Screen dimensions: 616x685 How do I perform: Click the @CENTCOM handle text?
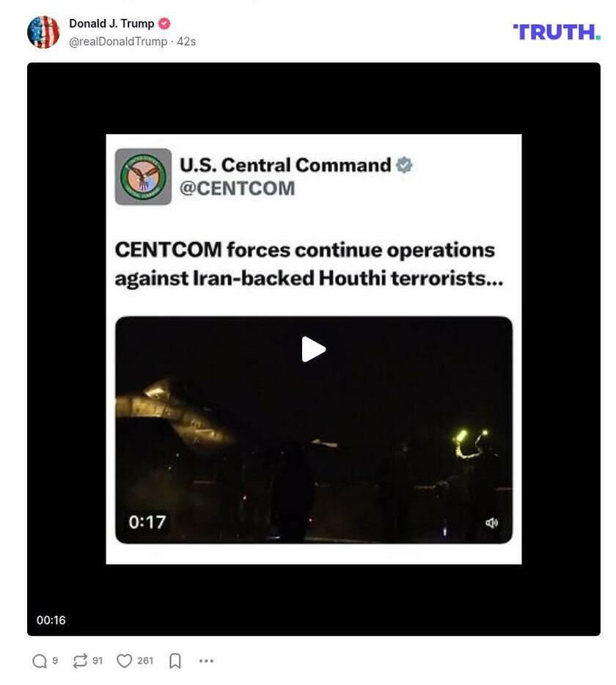tap(237, 188)
